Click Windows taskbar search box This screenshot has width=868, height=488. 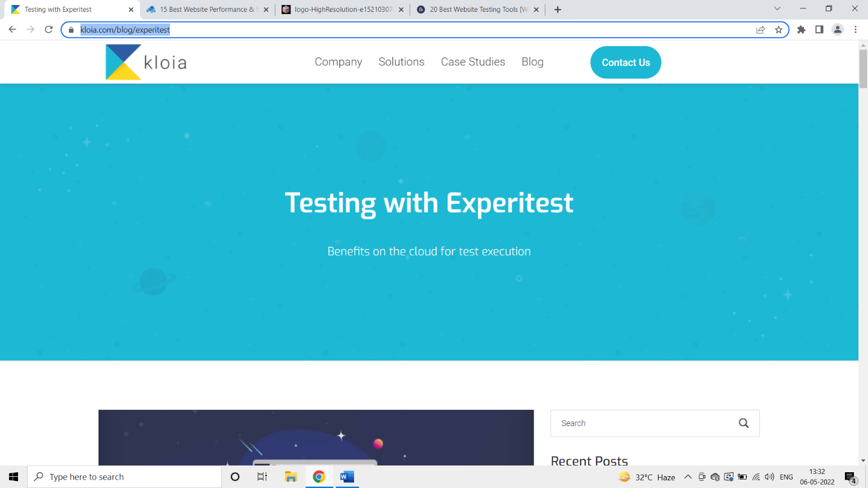pos(124,477)
